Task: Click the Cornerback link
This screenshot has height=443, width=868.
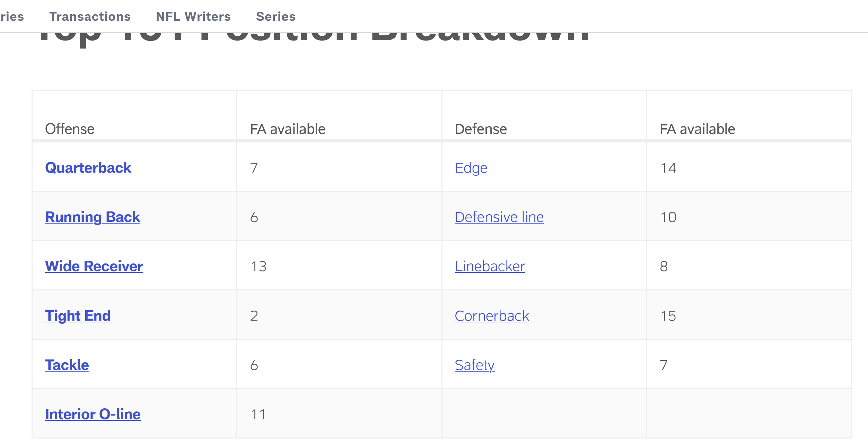Action: 492,316
